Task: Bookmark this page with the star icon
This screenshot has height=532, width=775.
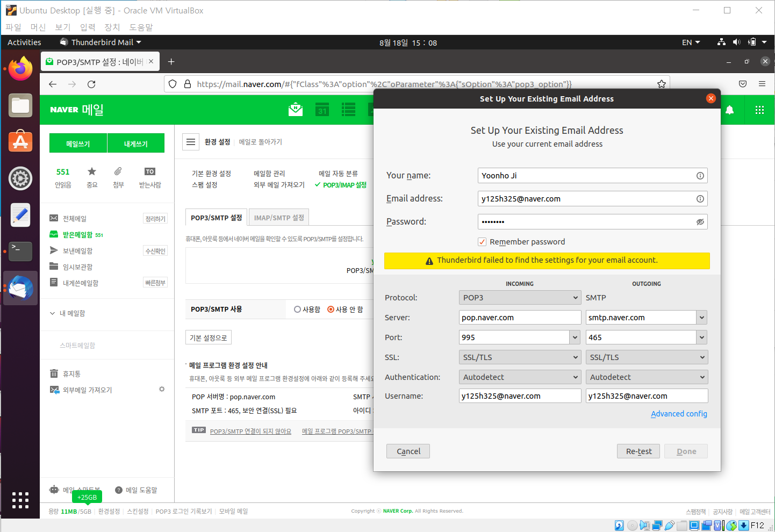Action: point(662,84)
